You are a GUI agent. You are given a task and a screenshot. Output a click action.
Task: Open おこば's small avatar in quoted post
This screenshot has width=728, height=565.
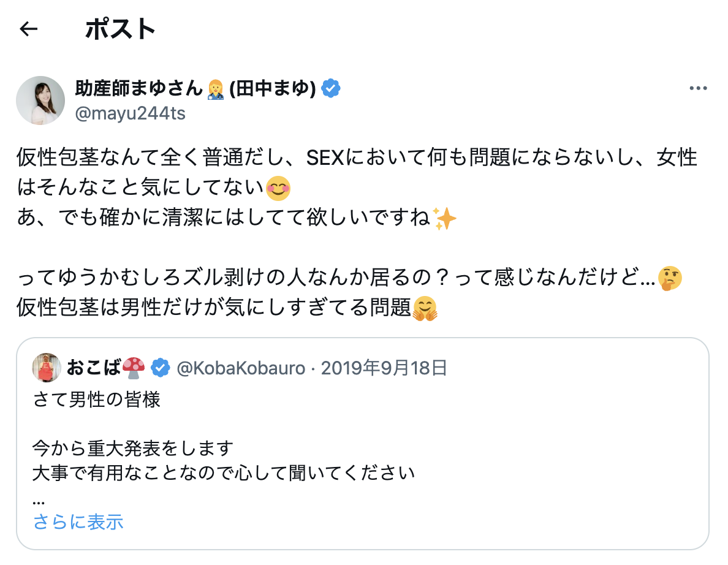tap(47, 368)
